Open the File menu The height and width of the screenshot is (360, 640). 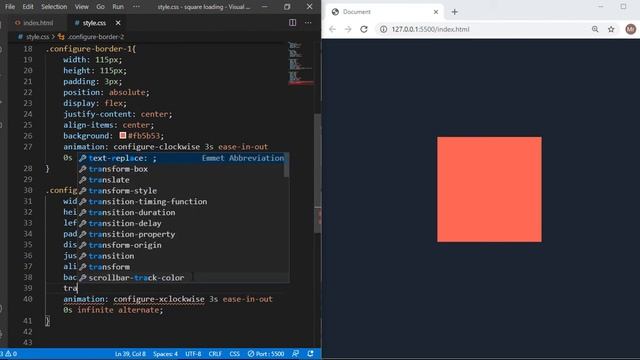10,7
